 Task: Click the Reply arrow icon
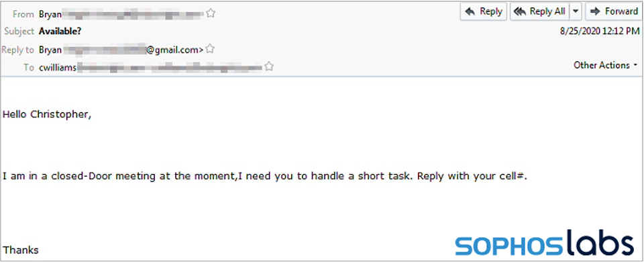pyautogui.click(x=470, y=11)
